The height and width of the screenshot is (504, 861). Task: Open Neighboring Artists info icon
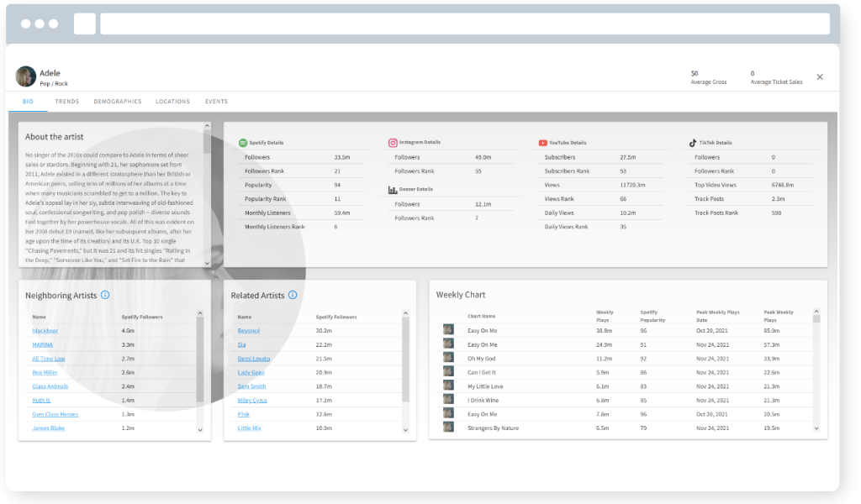[105, 295]
